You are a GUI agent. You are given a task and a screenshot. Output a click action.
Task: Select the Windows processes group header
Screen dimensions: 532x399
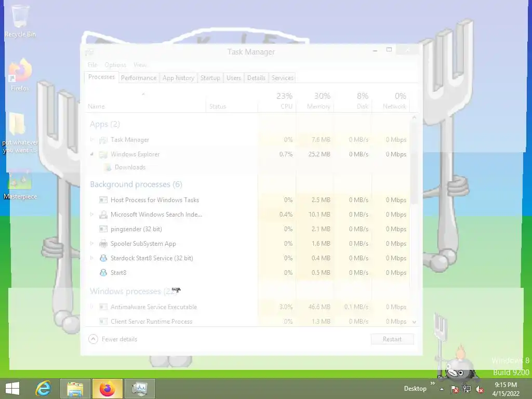tap(134, 291)
